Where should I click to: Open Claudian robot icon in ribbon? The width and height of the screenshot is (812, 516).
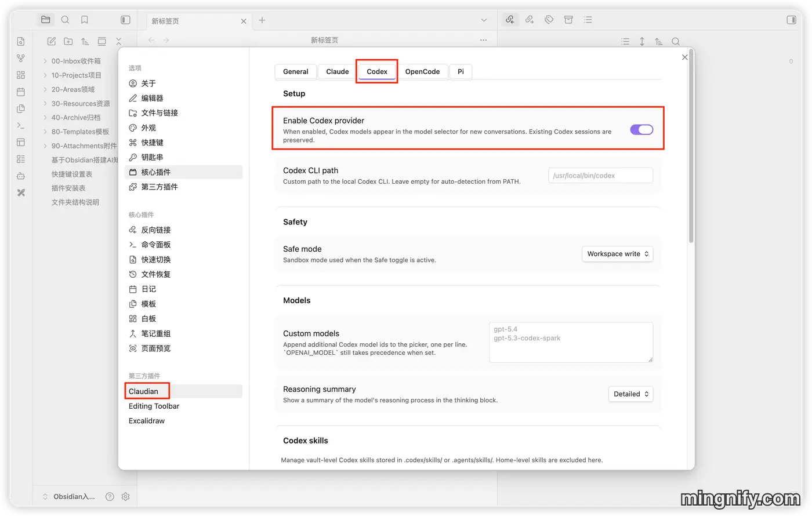21,176
